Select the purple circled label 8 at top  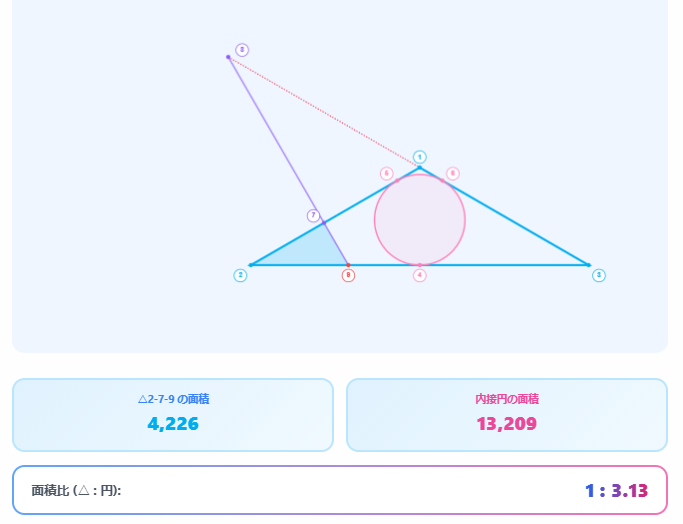[x=242, y=50]
